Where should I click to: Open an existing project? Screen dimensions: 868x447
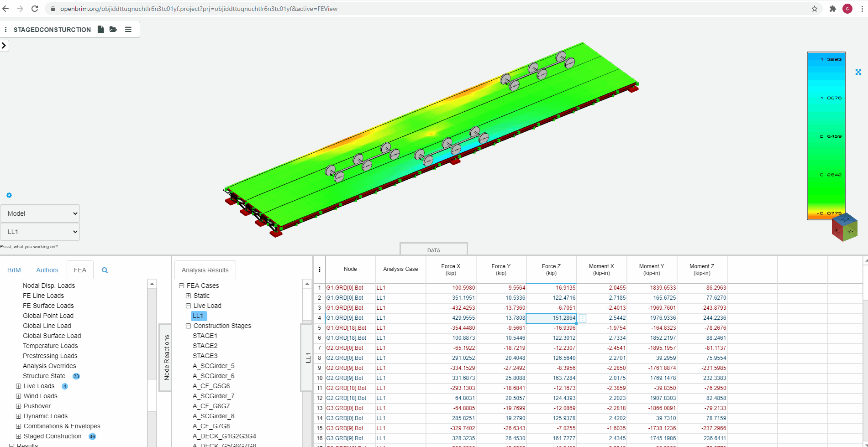[x=113, y=29]
